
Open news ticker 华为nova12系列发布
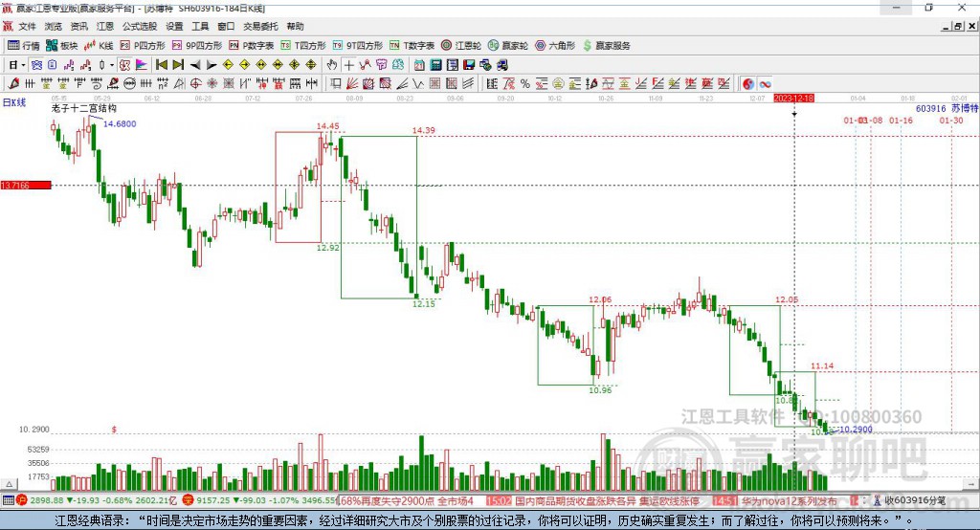[x=789, y=500]
